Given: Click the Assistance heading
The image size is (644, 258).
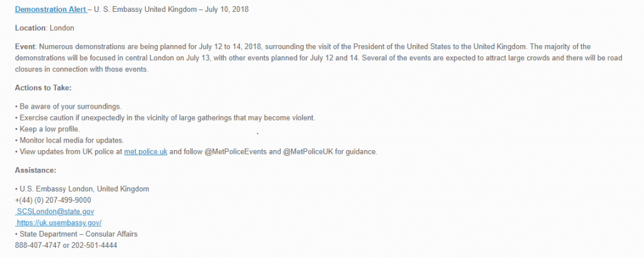Looking at the screenshot, I should 35,170.
